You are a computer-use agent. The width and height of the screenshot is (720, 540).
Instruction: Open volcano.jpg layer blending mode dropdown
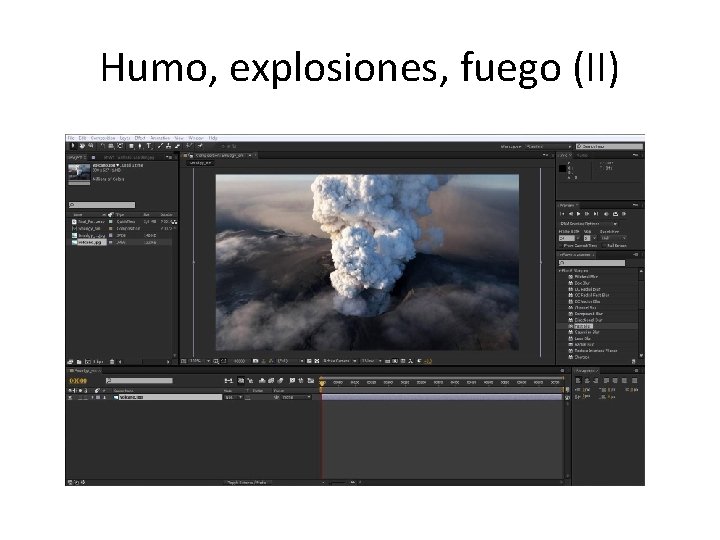click(235, 398)
